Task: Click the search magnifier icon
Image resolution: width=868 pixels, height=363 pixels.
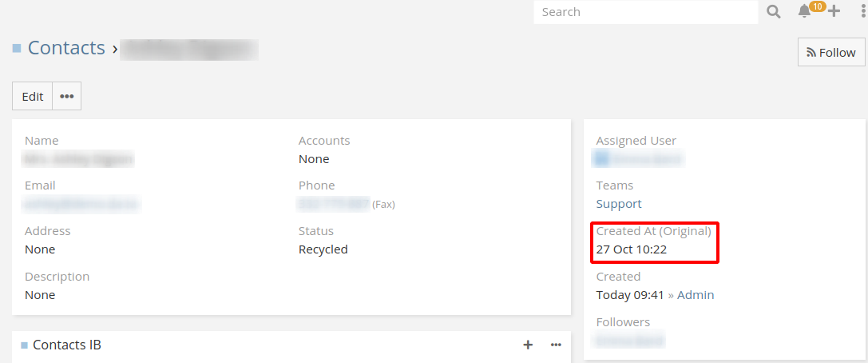Action: tap(773, 12)
